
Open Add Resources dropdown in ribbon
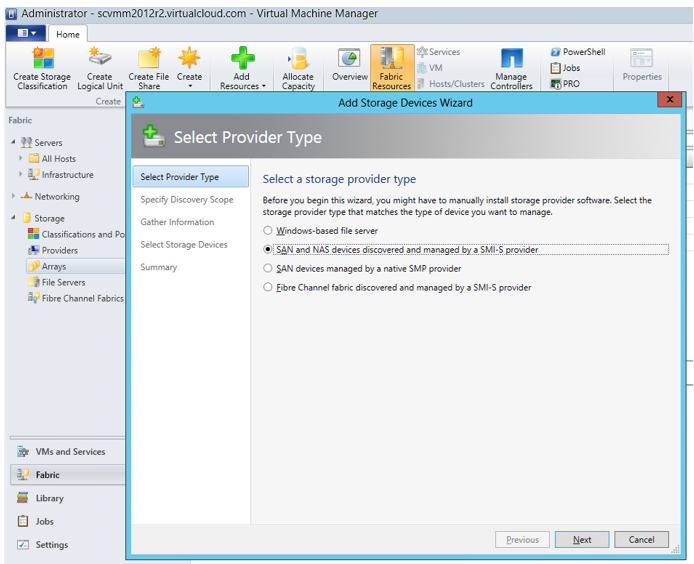[x=242, y=69]
